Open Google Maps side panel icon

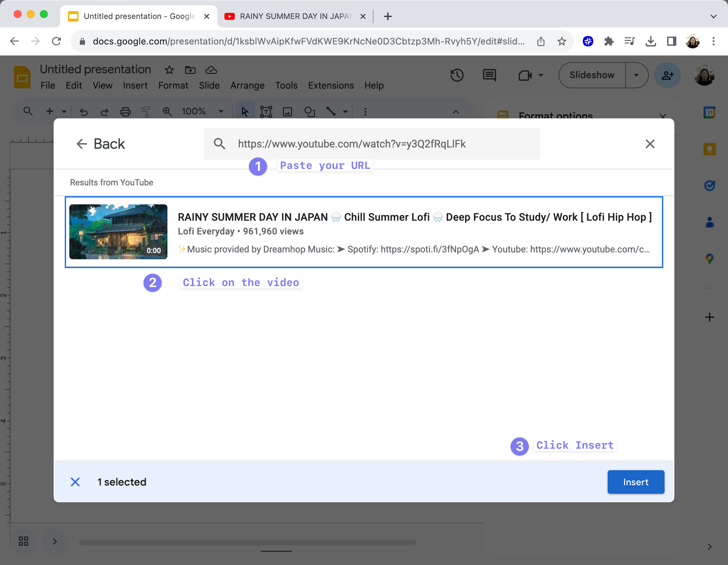(709, 259)
